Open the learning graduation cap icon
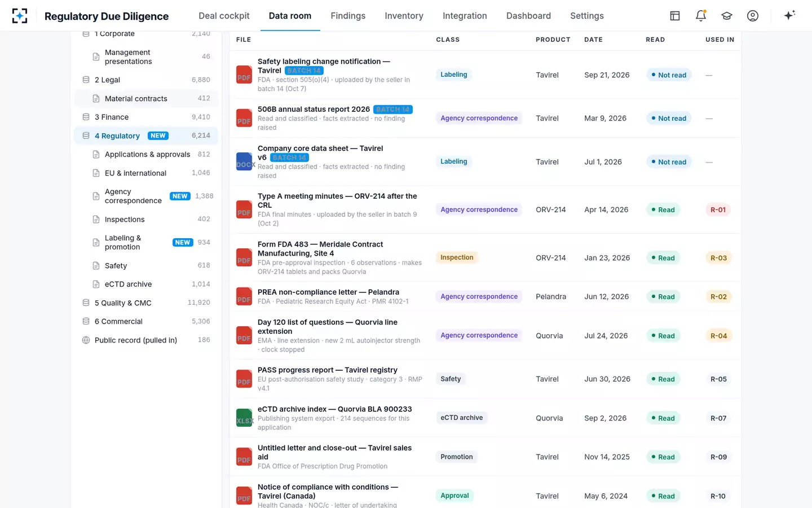 727,16
